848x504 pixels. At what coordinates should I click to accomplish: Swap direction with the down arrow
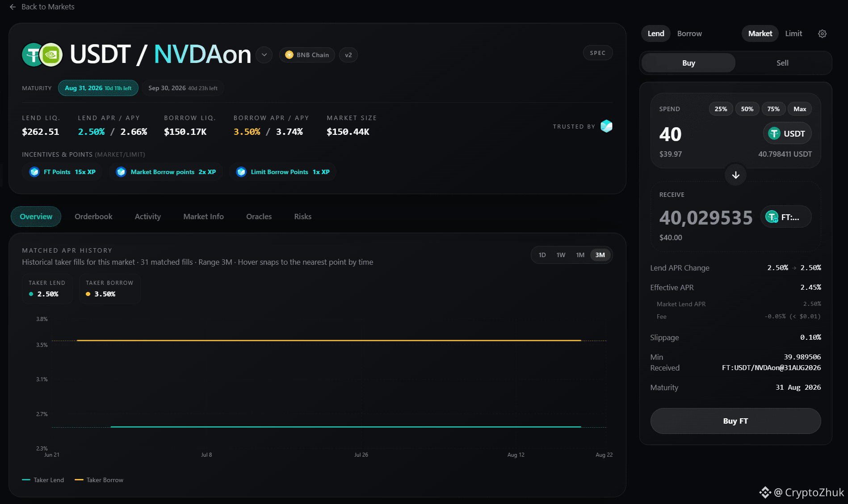tap(735, 175)
